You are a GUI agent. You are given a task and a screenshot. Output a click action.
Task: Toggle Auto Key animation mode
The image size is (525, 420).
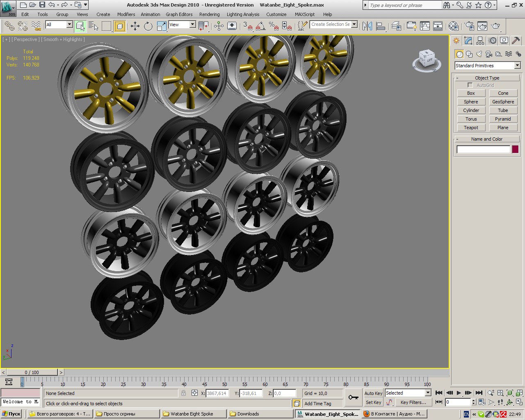pos(373,393)
